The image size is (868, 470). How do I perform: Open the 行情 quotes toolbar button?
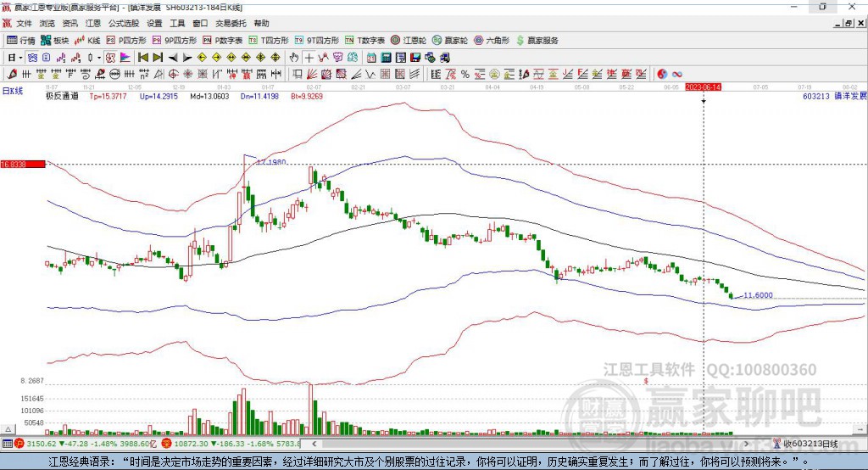click(20, 41)
